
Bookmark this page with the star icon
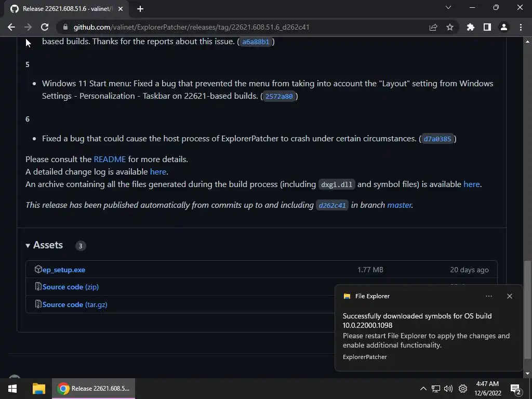(x=450, y=27)
